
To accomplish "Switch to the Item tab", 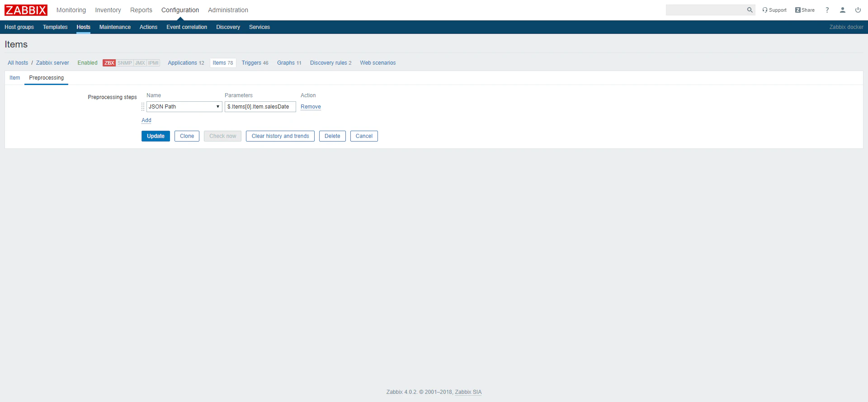I will pyautogui.click(x=14, y=78).
